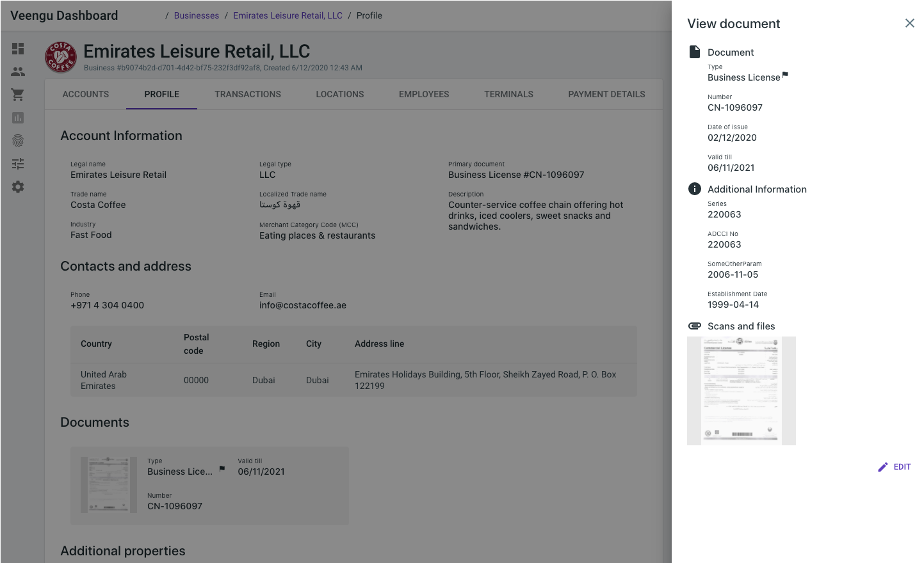Open the Businesses breadcrumb link

[197, 15]
